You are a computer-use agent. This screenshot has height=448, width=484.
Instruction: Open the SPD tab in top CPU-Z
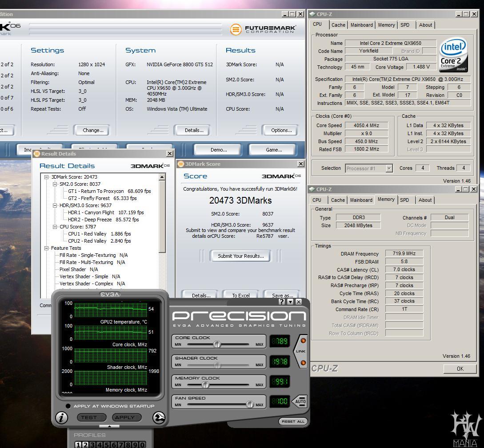405,25
